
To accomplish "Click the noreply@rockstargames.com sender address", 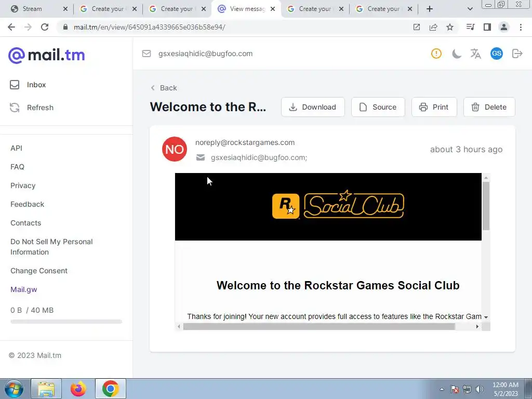I will pos(245,142).
